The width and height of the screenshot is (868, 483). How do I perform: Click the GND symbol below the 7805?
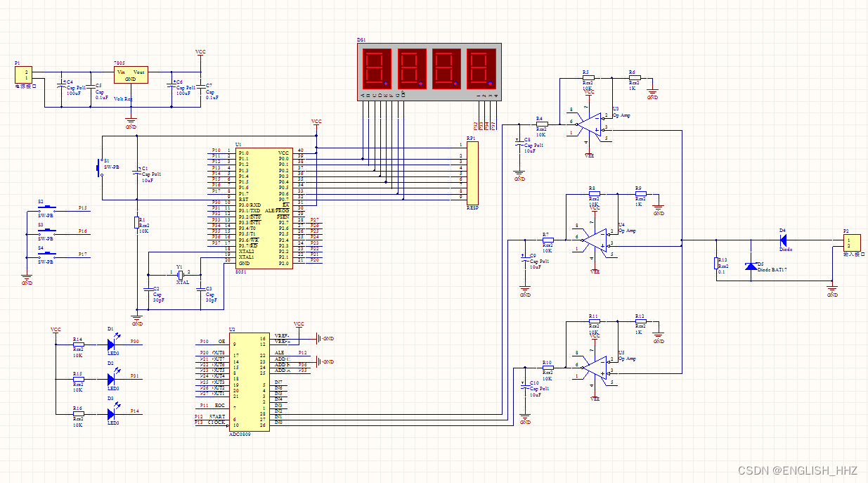pos(131,122)
